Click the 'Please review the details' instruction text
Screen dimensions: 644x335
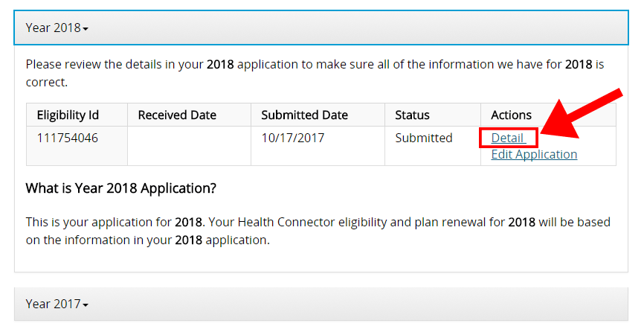315,73
